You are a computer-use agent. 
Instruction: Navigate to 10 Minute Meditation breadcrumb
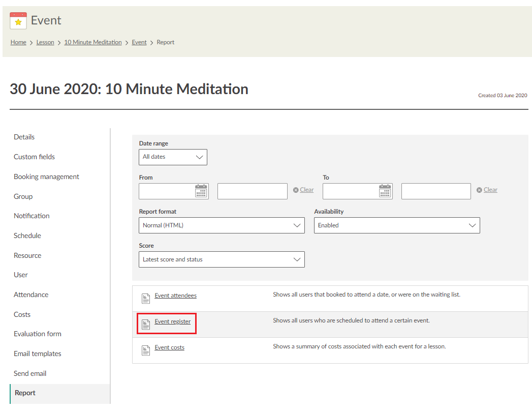click(92, 42)
